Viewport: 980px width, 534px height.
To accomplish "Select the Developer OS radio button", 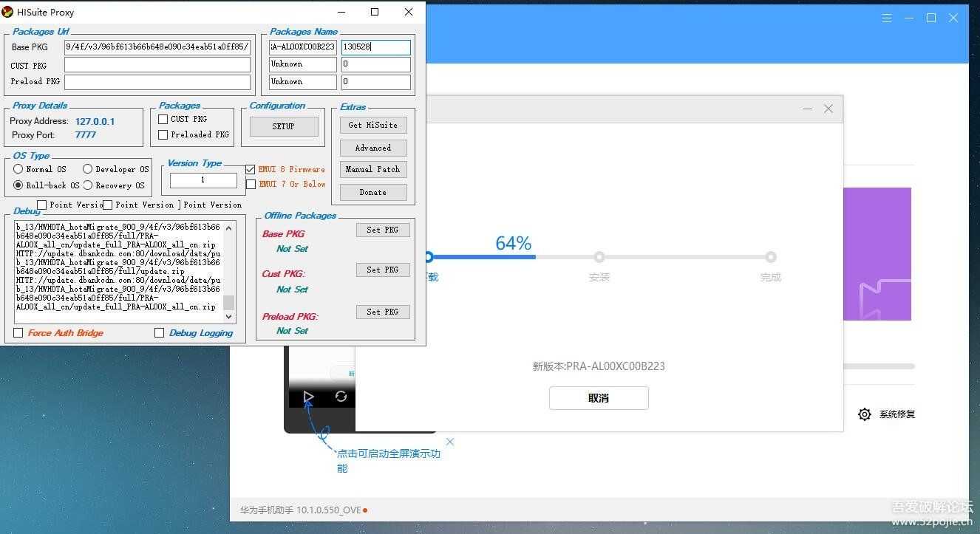I will 88,169.
